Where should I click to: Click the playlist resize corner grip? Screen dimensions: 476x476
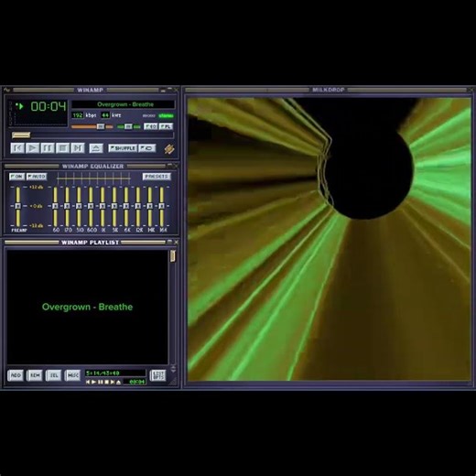[x=173, y=382]
